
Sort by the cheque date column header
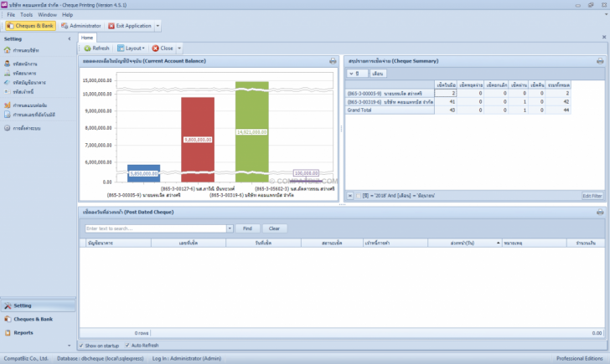[263, 243]
